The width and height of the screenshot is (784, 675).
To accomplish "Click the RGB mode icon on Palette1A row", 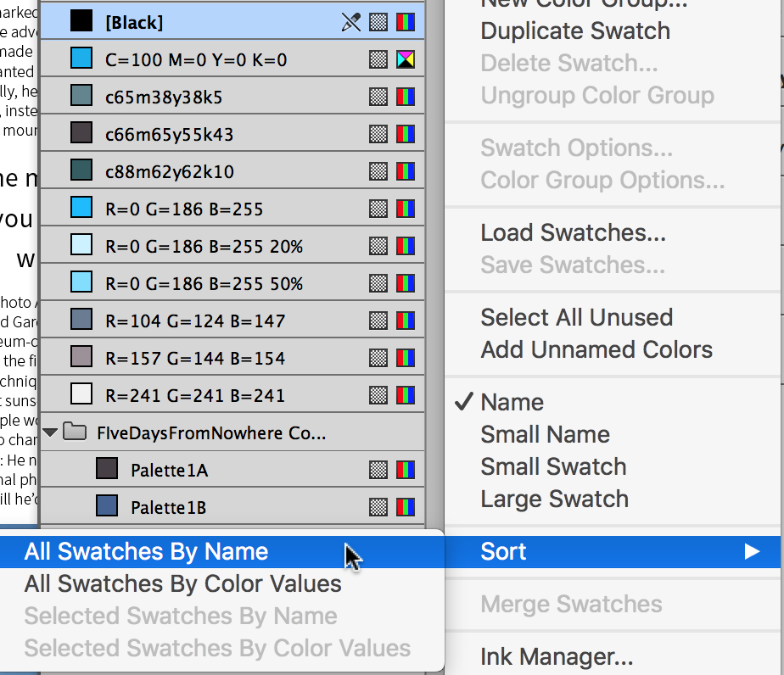I will pyautogui.click(x=406, y=470).
